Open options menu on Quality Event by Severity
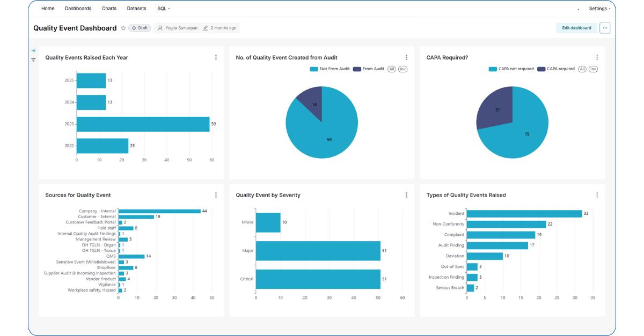Viewport: 644px width, 336px height. tap(406, 195)
